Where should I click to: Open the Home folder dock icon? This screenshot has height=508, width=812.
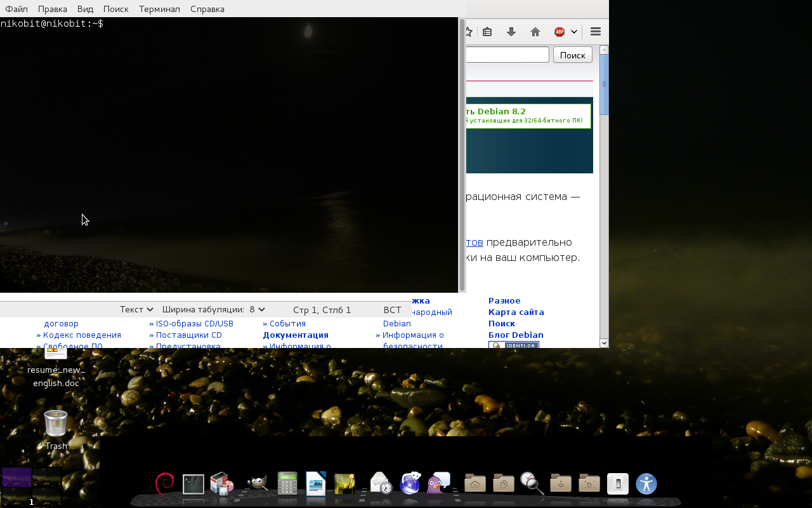pos(475,484)
